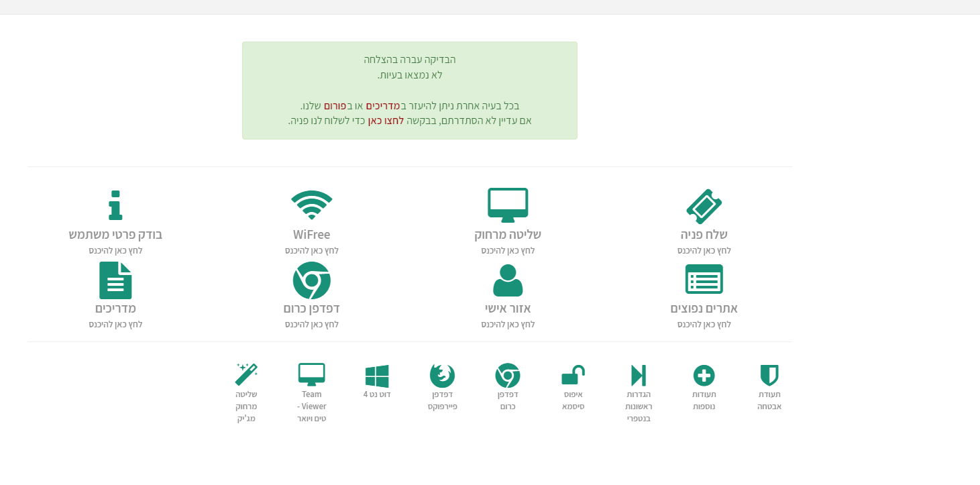Open the Team Viewer monitor icon
980x485 pixels.
pos(311,375)
